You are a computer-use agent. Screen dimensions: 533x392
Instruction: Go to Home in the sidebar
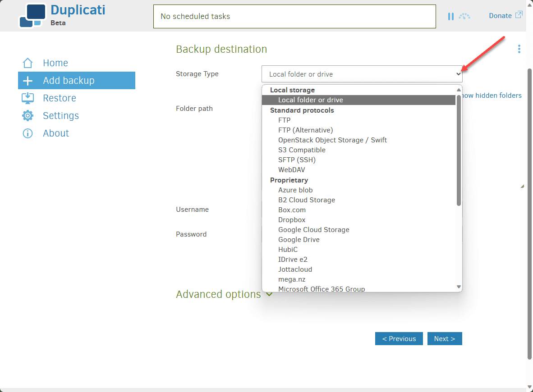tap(55, 63)
